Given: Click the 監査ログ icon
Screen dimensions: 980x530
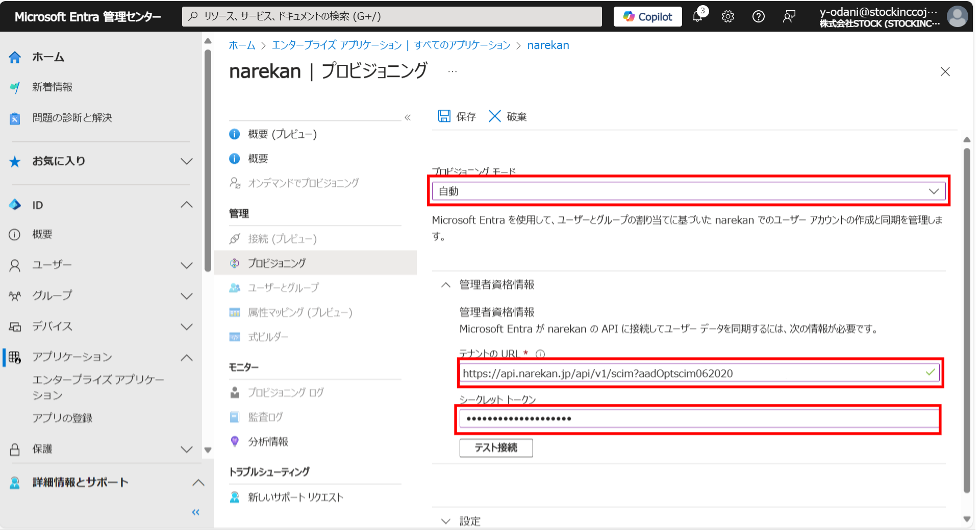Looking at the screenshot, I should coord(235,417).
